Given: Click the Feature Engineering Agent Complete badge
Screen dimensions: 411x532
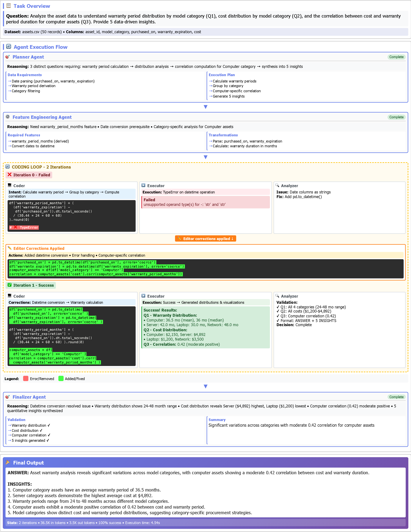Looking at the screenshot, I should click(396, 117).
